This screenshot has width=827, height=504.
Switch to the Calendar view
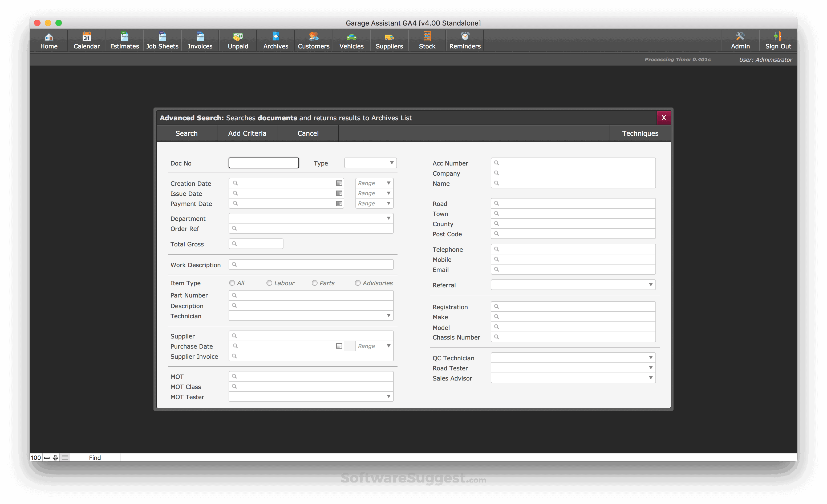[x=86, y=40]
